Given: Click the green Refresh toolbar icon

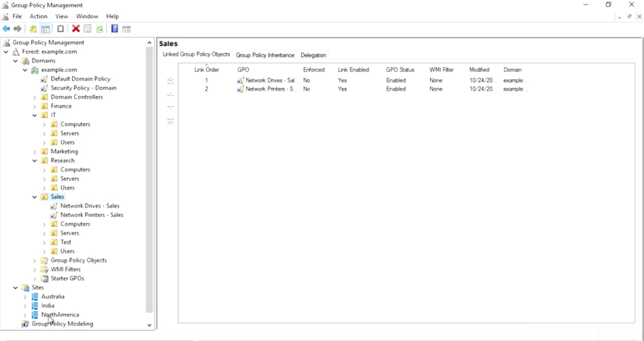Looking at the screenshot, I should 100,29.
